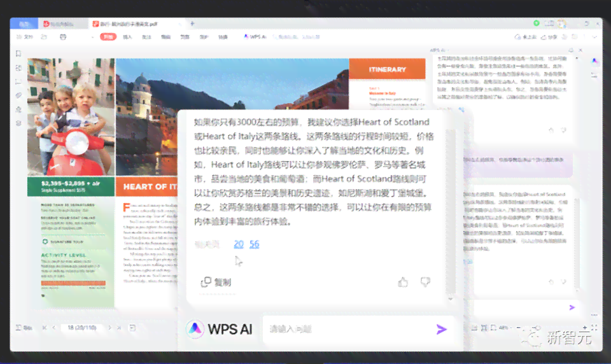Open source page link 20
The image size is (611, 364).
click(239, 244)
